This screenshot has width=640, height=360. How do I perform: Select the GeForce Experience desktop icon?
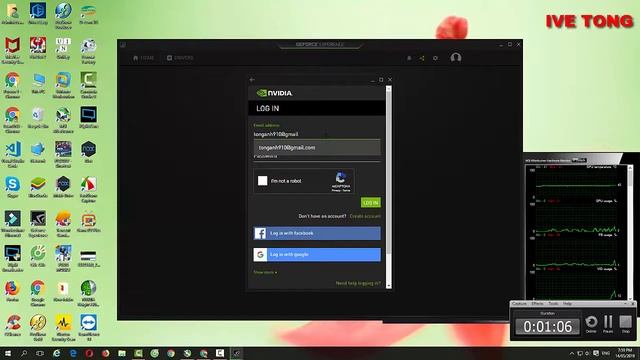[x=38, y=224]
